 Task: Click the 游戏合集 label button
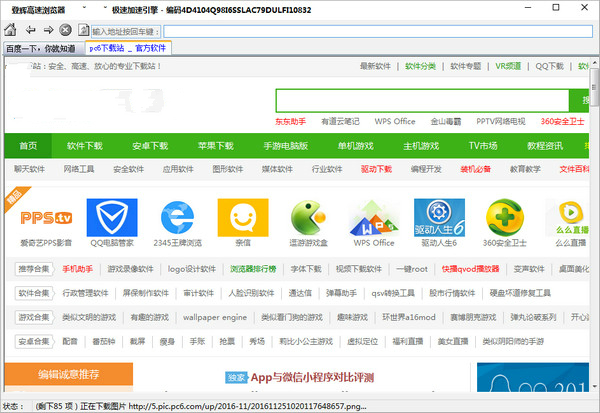point(34,317)
